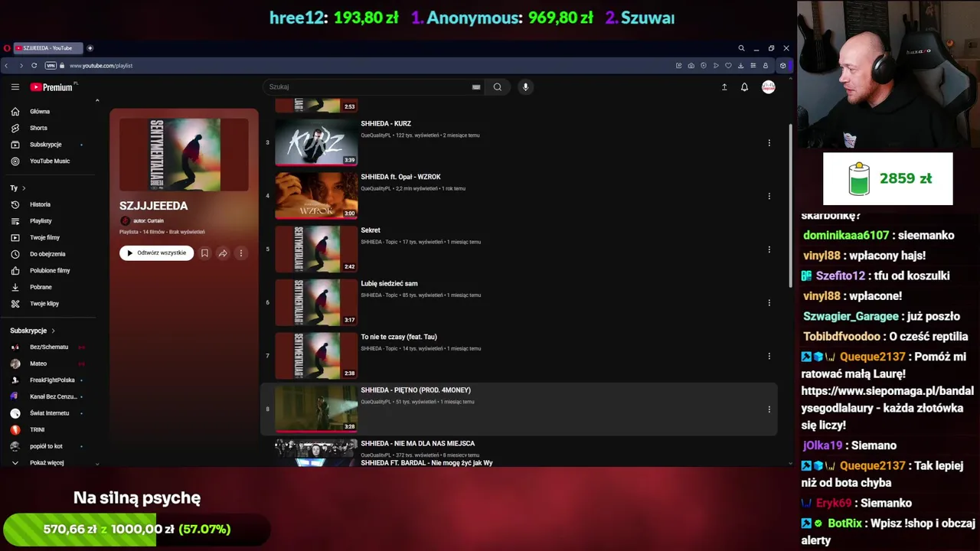The height and width of the screenshot is (551, 980).
Task: Open notifications bell
Action: 744,87
